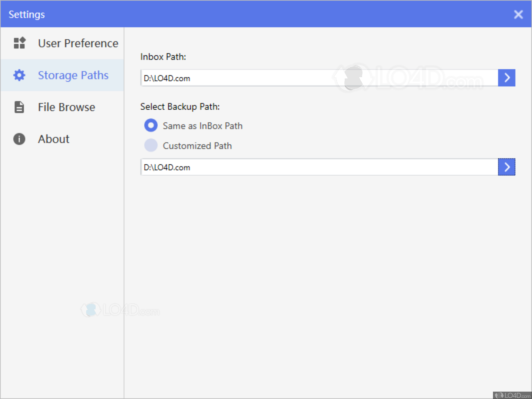532x399 pixels.
Task: Browse for Inbox Path using arrow button
Action: click(506, 78)
